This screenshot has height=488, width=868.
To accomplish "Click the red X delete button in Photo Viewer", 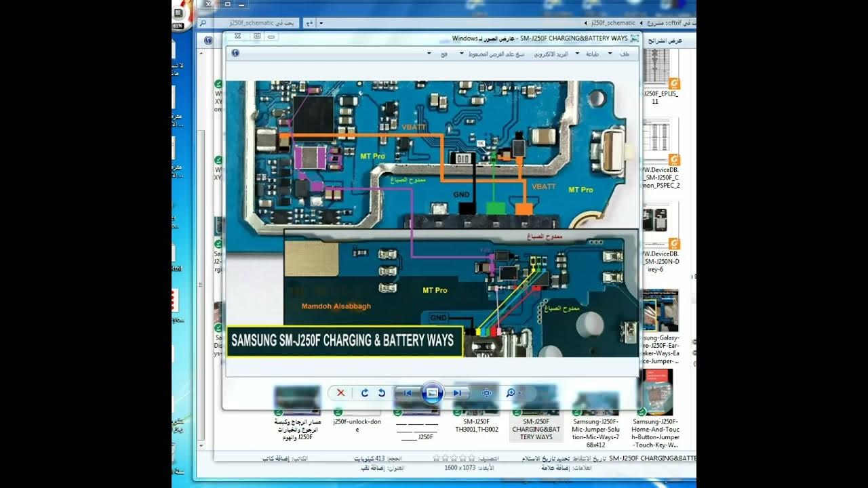I will [340, 392].
